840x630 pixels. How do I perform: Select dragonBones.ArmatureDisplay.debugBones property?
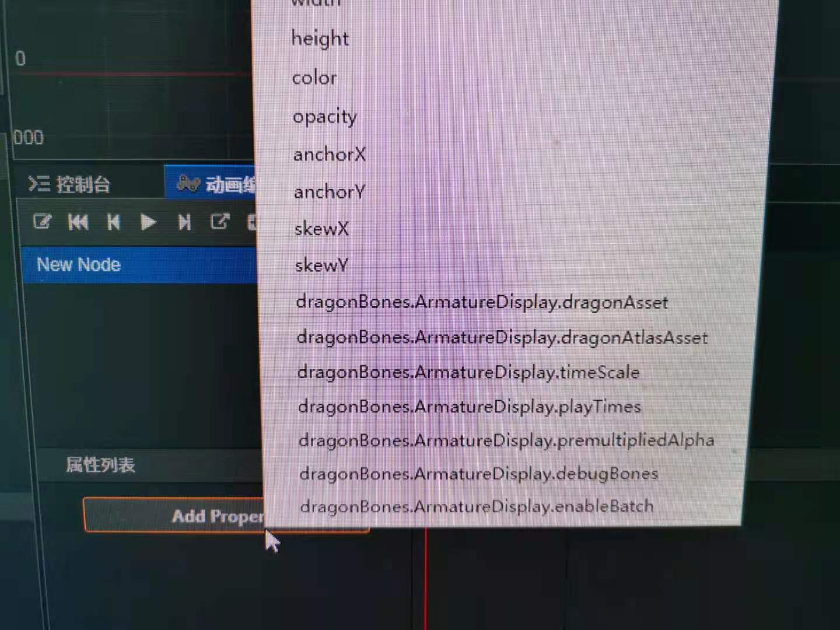478,473
